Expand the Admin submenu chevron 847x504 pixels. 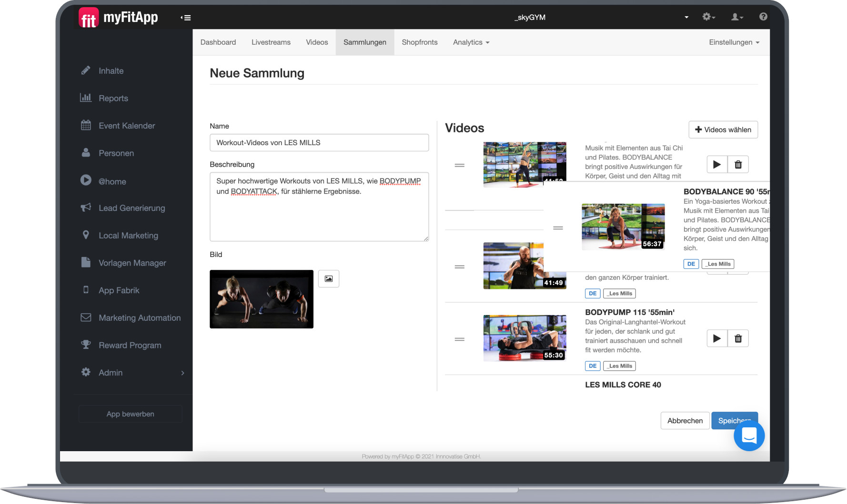[x=182, y=373]
